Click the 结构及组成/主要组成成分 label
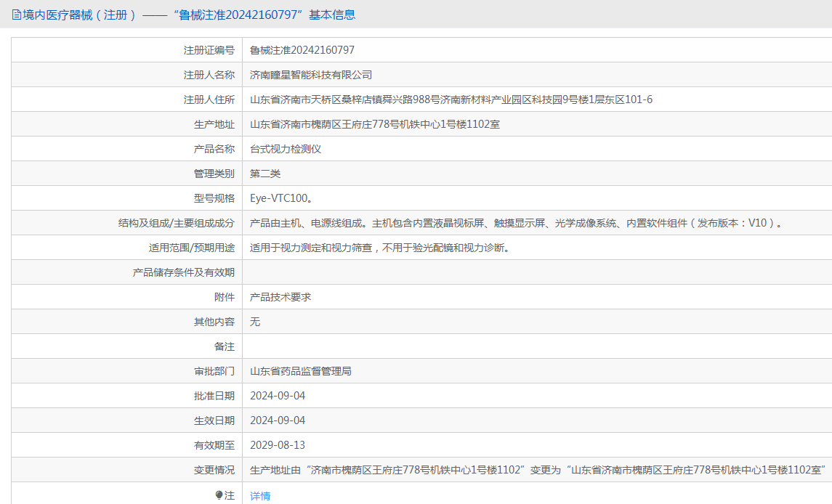This screenshot has width=832, height=504. (x=176, y=223)
